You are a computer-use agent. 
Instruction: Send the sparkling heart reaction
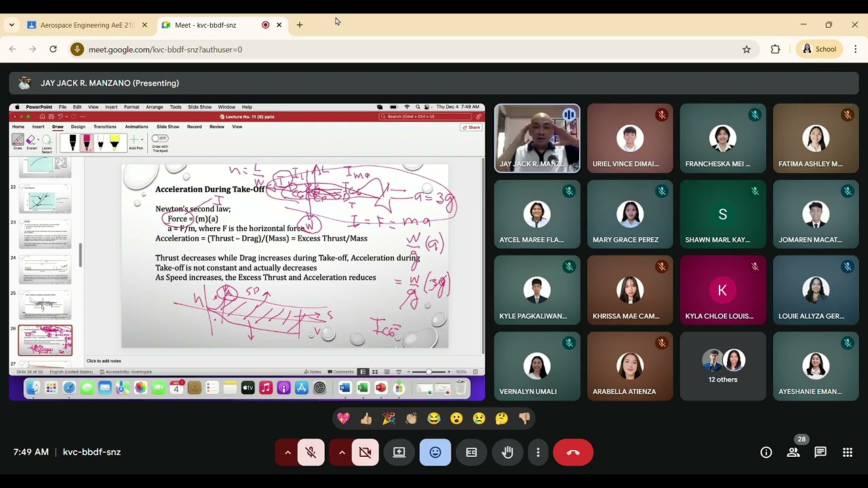(x=344, y=419)
